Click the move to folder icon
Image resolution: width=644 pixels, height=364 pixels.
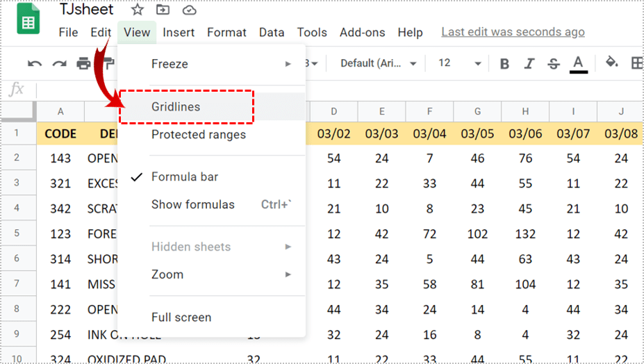163,10
